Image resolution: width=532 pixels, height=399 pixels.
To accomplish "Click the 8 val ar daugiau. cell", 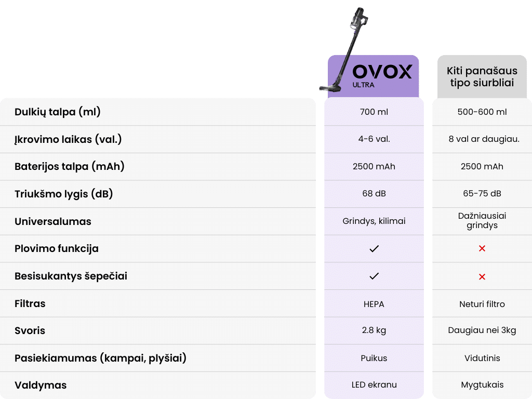I will click(482, 139).
